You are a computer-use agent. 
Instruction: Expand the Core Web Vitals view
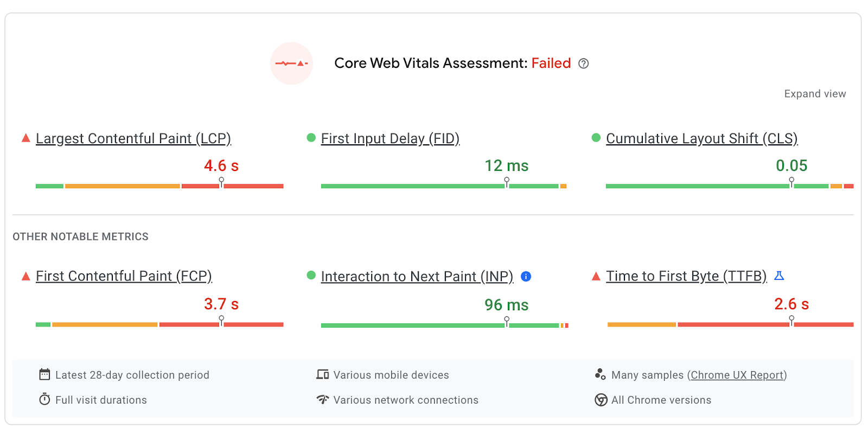[815, 94]
